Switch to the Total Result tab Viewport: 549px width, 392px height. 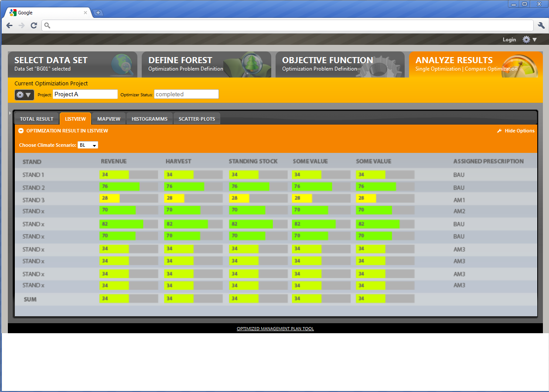click(37, 118)
